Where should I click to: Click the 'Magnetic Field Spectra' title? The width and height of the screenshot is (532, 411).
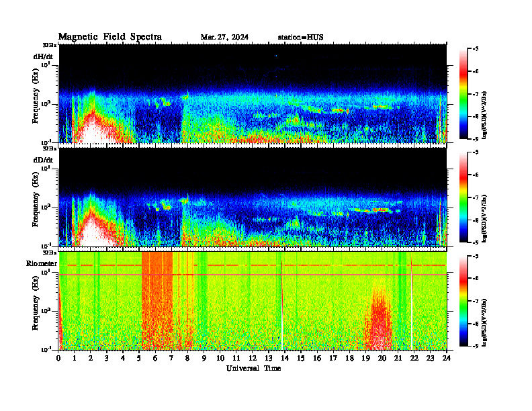[110, 37]
